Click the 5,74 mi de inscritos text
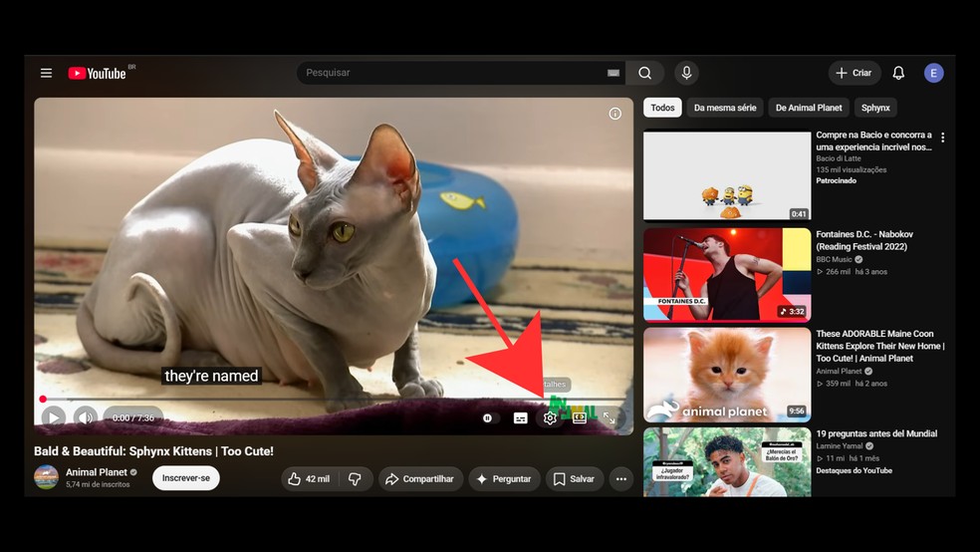This screenshot has height=552, width=980. click(x=98, y=484)
